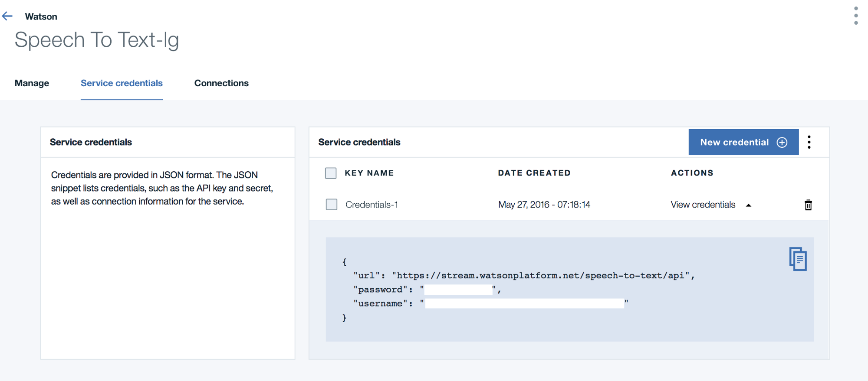The image size is (868, 381).
Task: Open the credentials table overflow menu
Action: pos(809,142)
